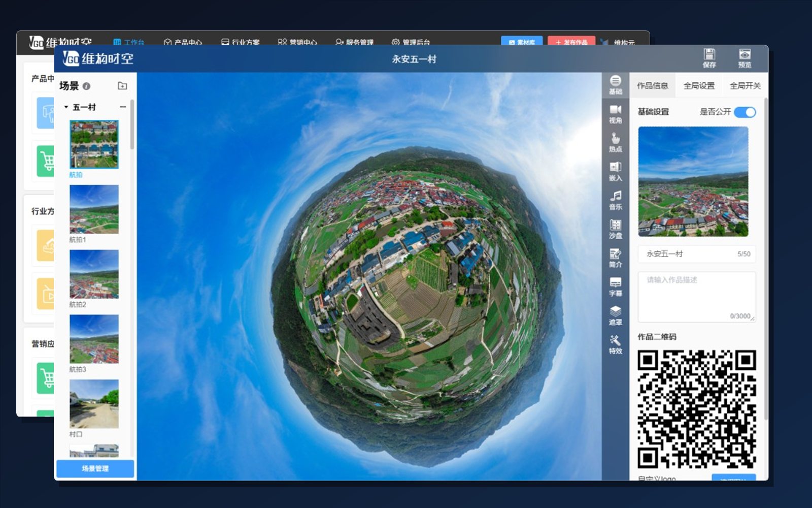The height and width of the screenshot is (508, 812).
Task: Select the 遮罩 mask tool
Action: pos(615,316)
